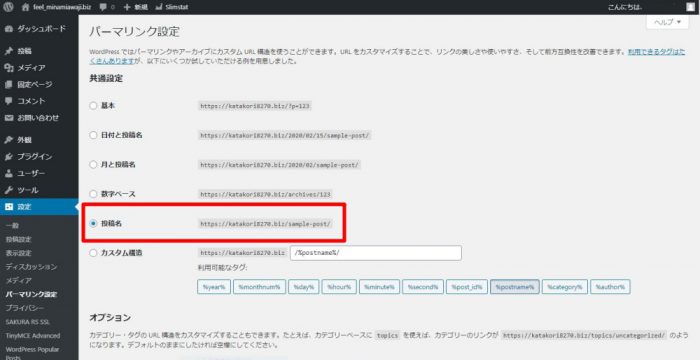Open the ツール menu label

[28, 190]
